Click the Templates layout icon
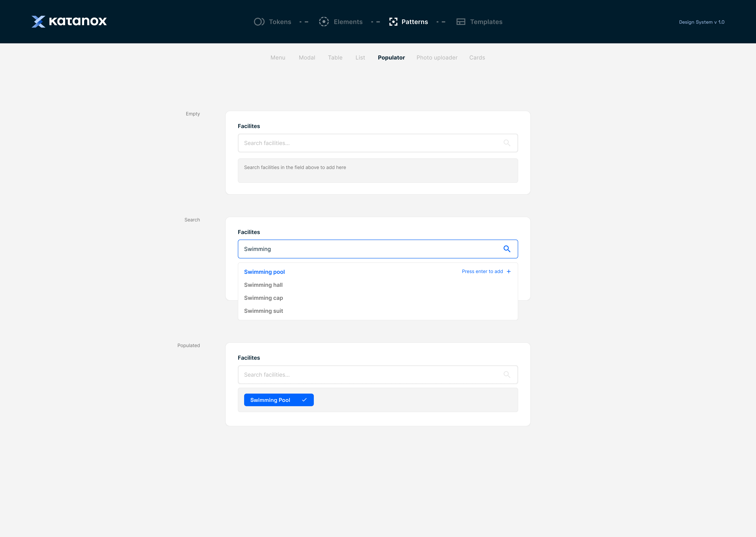The width and height of the screenshot is (756, 537). pyautogui.click(x=461, y=22)
